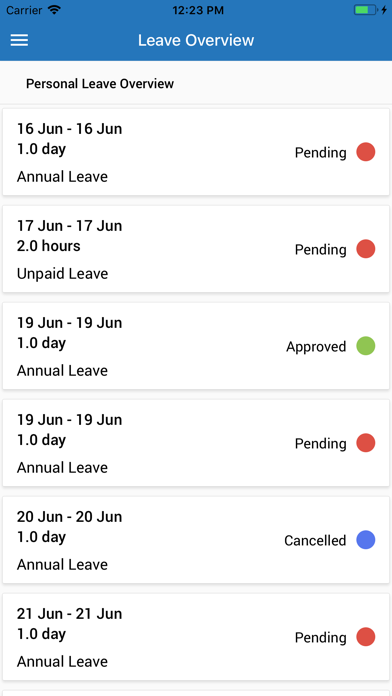The width and height of the screenshot is (392, 696).
Task: Open the 17 Jun 2.0 hours leave entry
Action: pyautogui.click(x=196, y=249)
